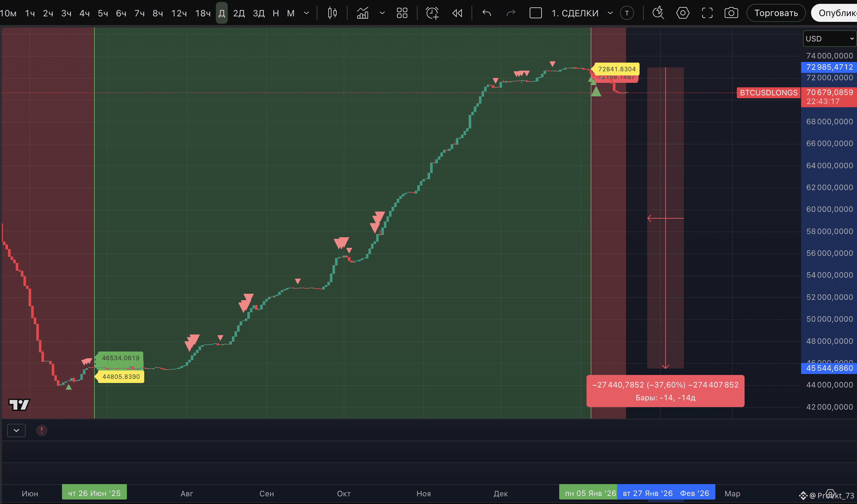Expand the timeframe list chevron

point(306,13)
